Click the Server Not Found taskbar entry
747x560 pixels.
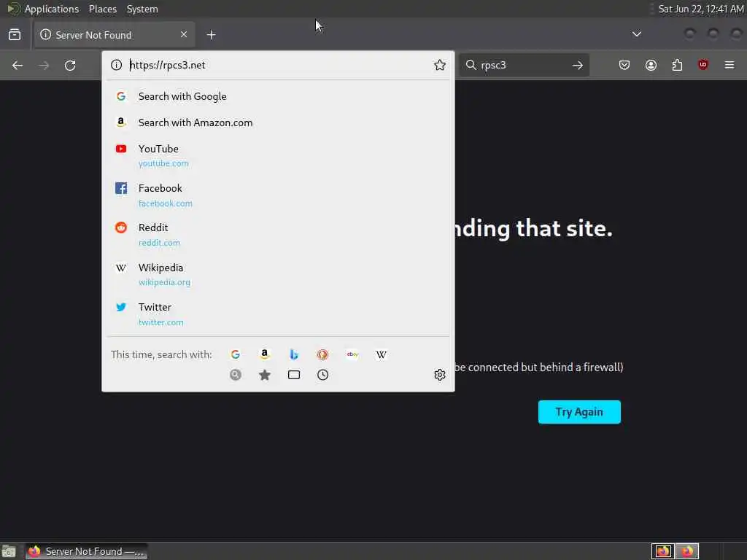pos(86,551)
